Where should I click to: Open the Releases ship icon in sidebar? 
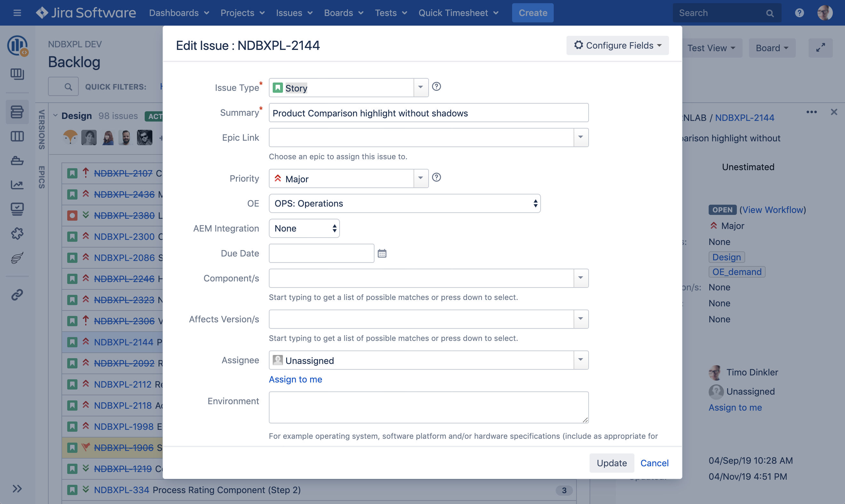click(x=17, y=160)
